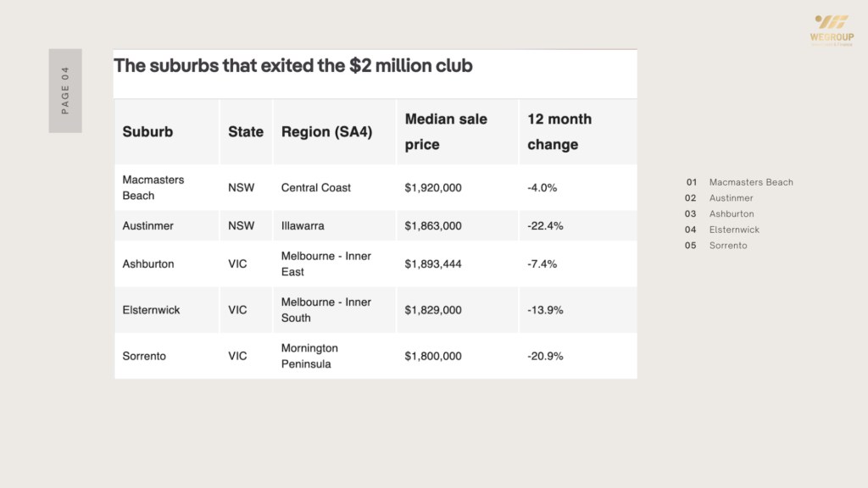Click the Region (SA4) column header

tap(326, 131)
